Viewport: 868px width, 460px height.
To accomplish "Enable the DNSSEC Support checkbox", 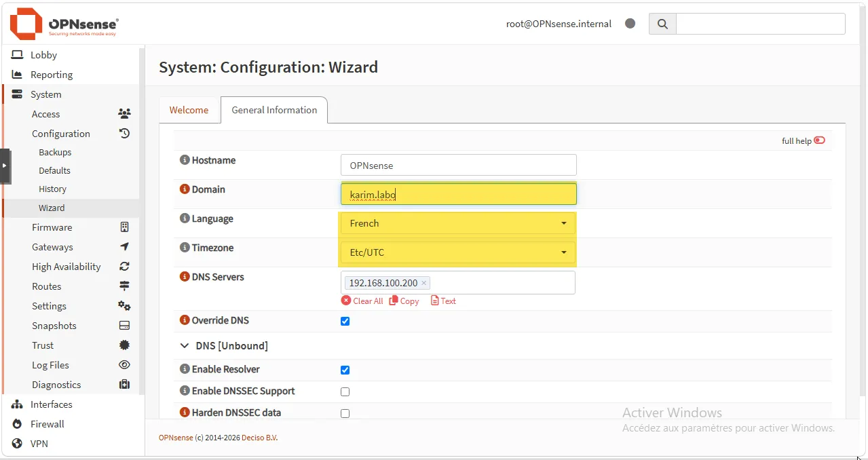I will (345, 391).
